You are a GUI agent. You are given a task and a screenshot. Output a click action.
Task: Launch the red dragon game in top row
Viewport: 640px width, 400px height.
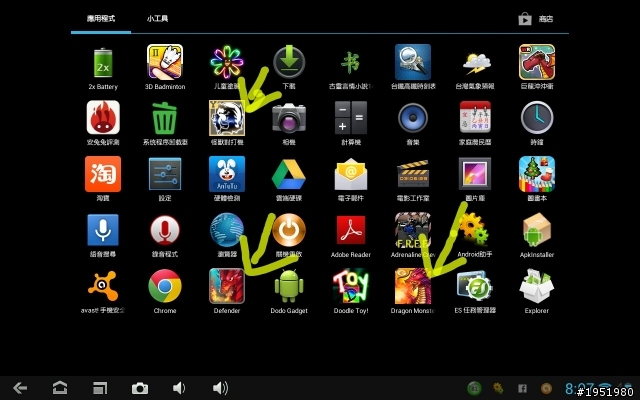[537, 62]
